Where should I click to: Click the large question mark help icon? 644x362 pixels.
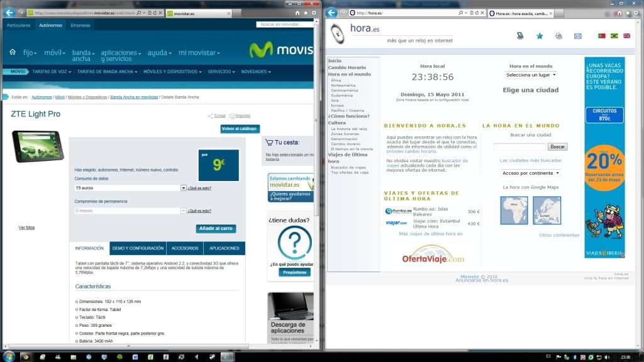click(x=294, y=243)
